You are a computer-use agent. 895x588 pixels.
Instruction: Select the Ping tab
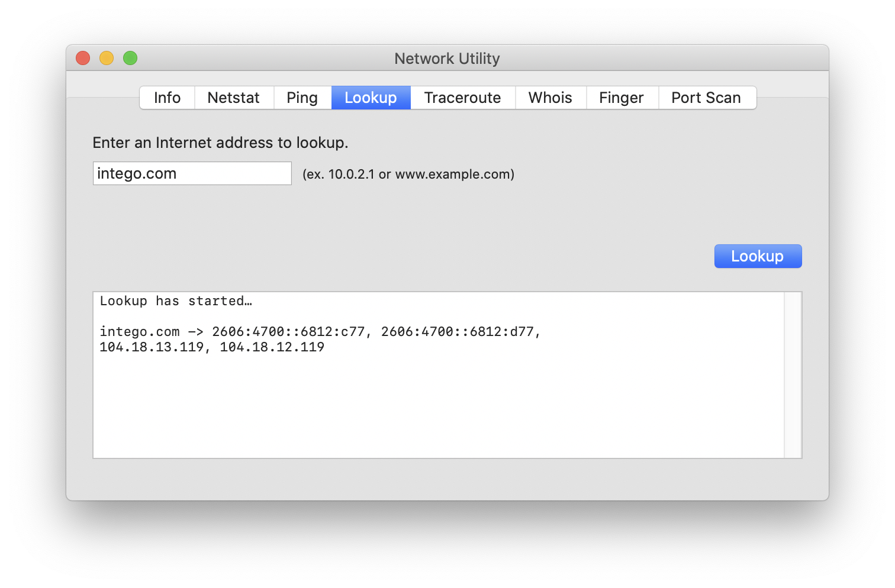pos(302,98)
